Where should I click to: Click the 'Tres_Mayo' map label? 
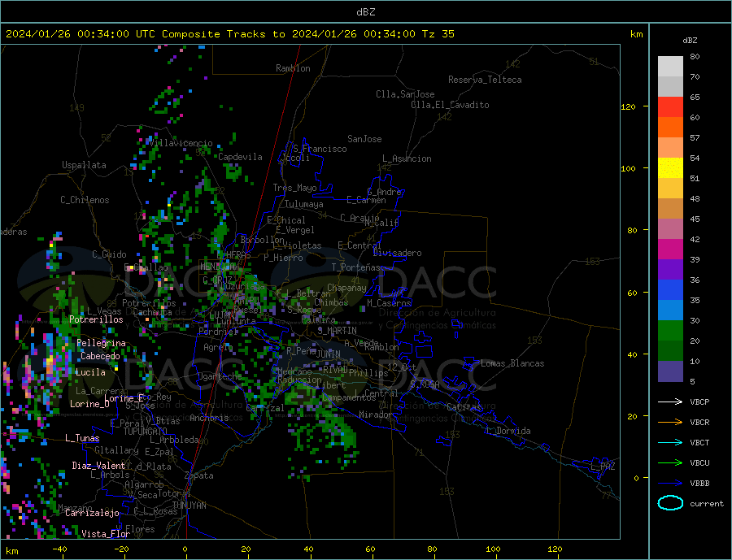pos(295,188)
